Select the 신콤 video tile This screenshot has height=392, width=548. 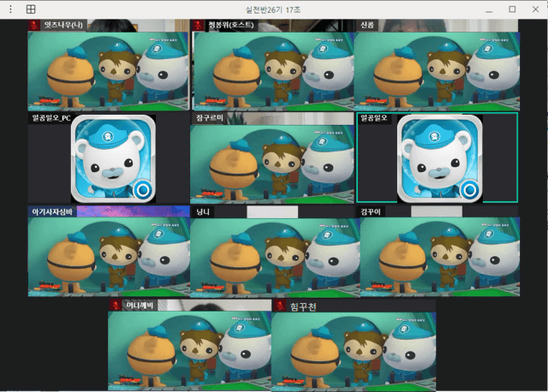tap(437, 65)
